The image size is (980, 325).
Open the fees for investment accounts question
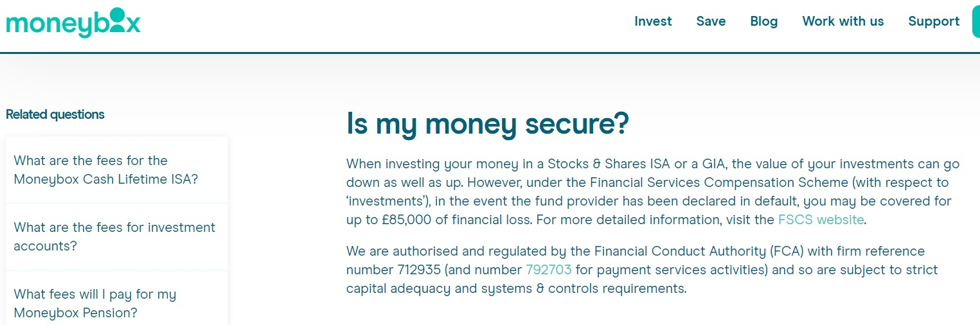pyautogui.click(x=117, y=236)
